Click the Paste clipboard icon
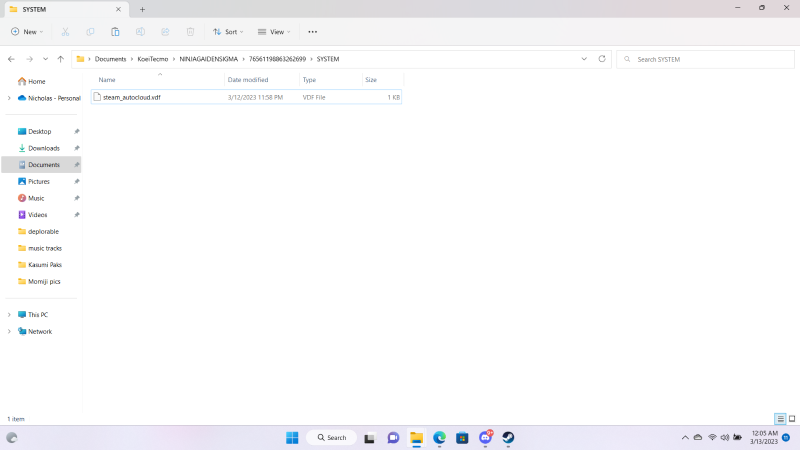Screen dimensions: 800x450 point(115,32)
